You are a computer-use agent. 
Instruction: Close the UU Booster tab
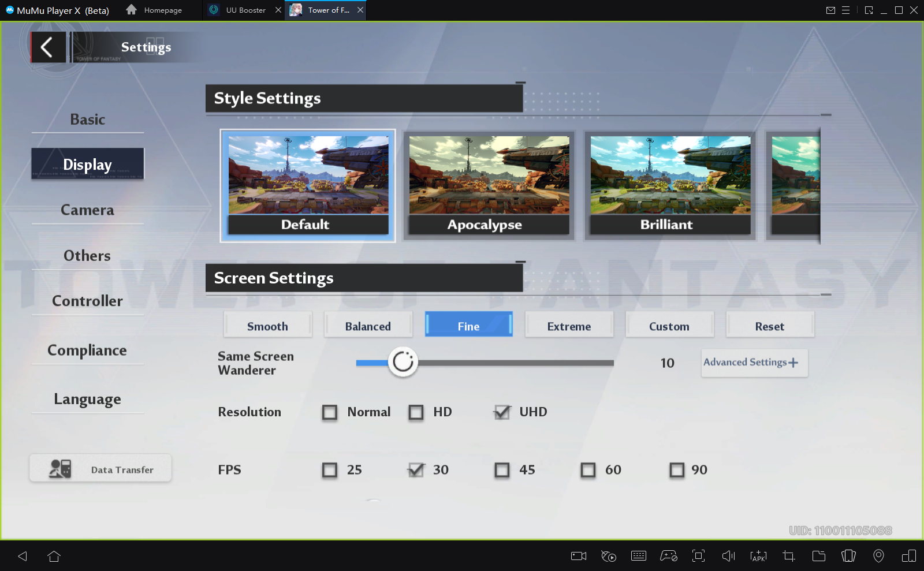click(278, 10)
